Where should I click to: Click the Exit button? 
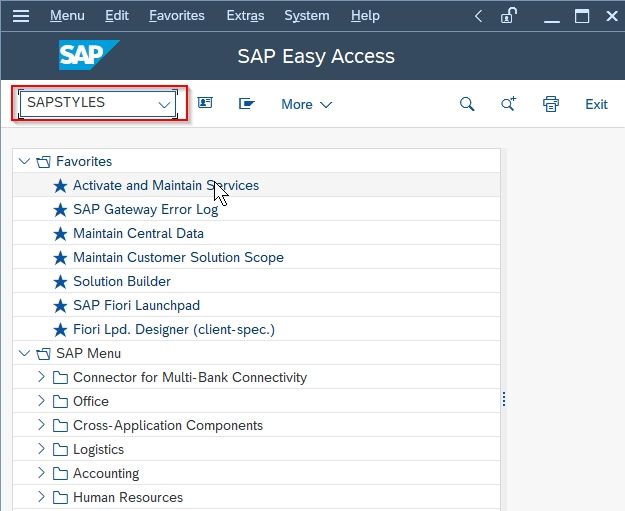(596, 104)
